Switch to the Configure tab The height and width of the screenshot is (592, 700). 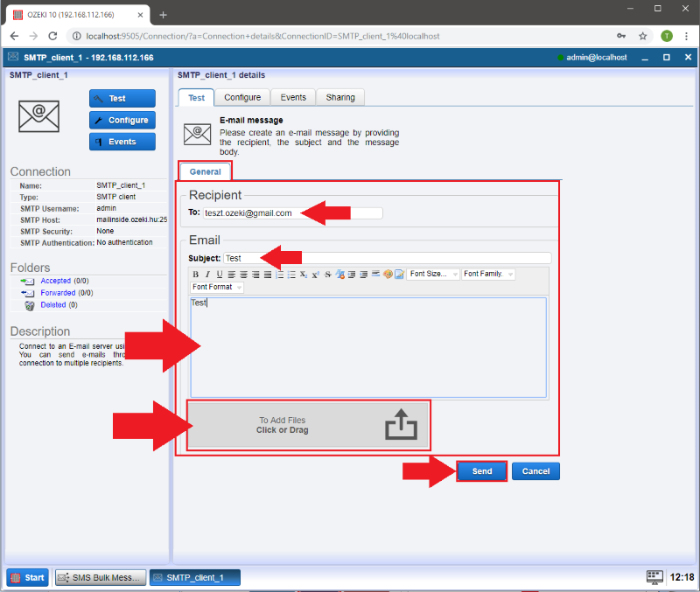pyautogui.click(x=242, y=98)
